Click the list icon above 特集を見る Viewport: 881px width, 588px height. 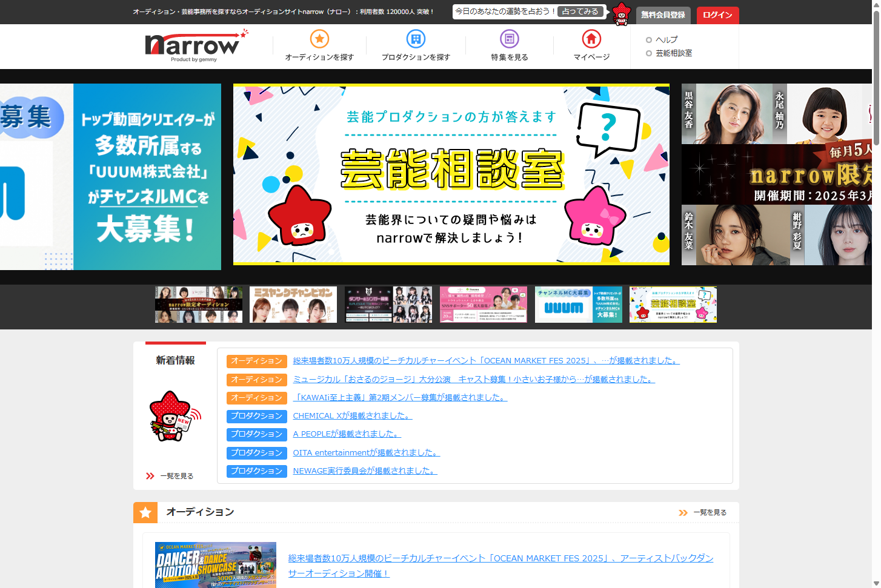pos(510,39)
